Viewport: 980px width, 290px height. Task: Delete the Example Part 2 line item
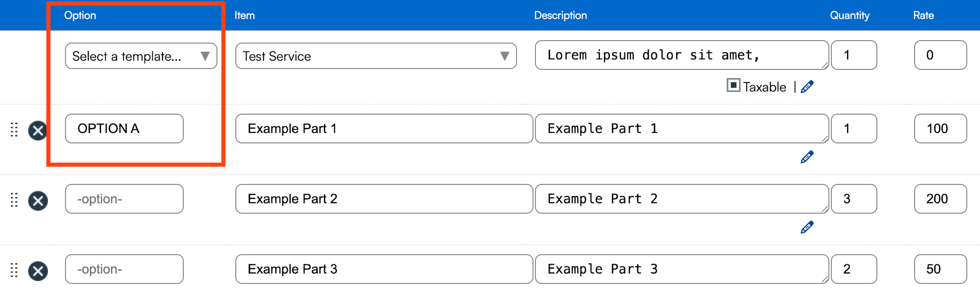38,200
